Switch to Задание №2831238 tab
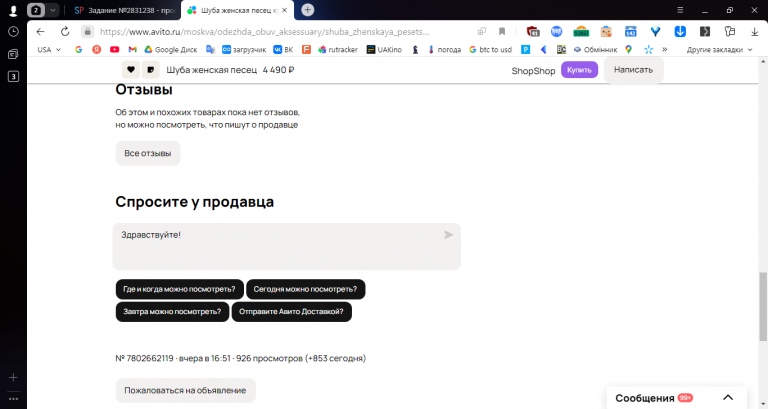 124,10
